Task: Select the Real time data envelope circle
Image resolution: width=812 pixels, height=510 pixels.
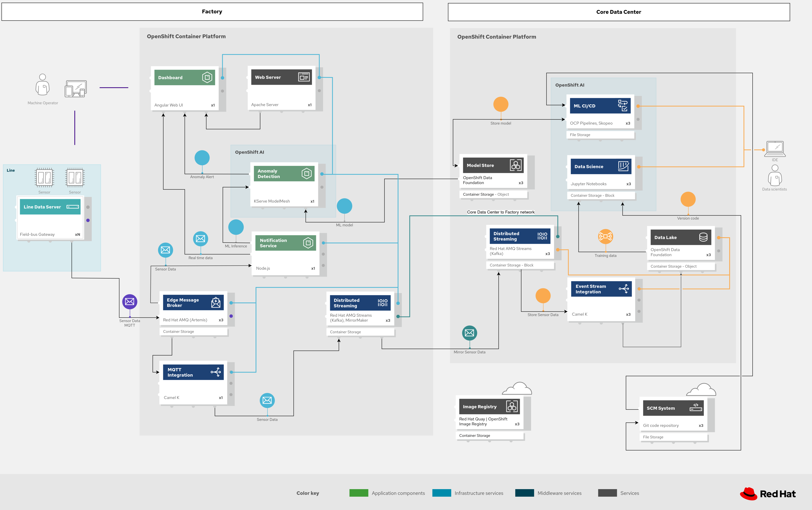Action: coord(201,239)
